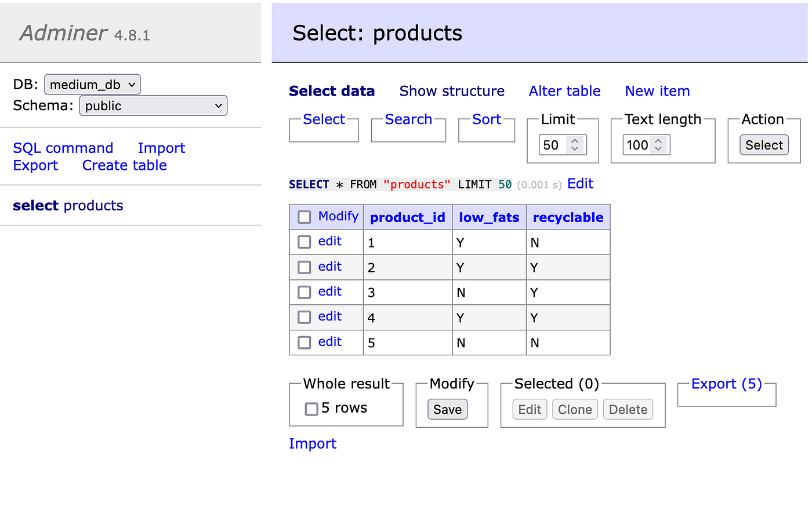The height and width of the screenshot is (506, 812).
Task: Expand the Schema dropdown set to public
Action: 153,105
